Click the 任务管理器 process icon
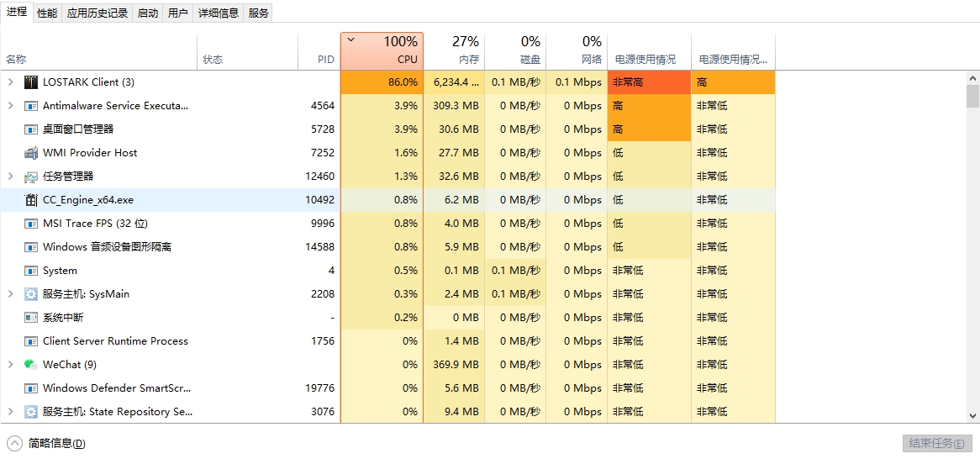This screenshot has height=464, width=980. (31, 177)
